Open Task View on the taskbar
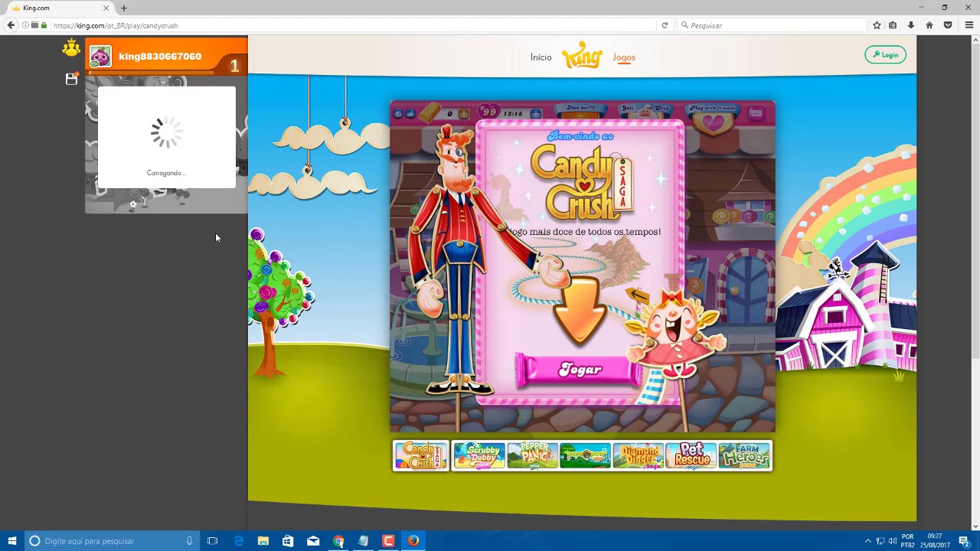The width and height of the screenshot is (980, 551). [x=213, y=541]
